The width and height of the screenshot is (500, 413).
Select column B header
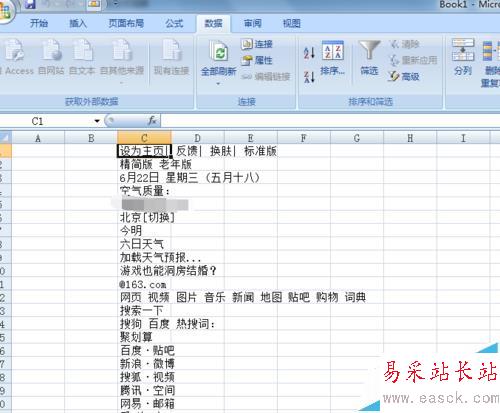click(91, 138)
